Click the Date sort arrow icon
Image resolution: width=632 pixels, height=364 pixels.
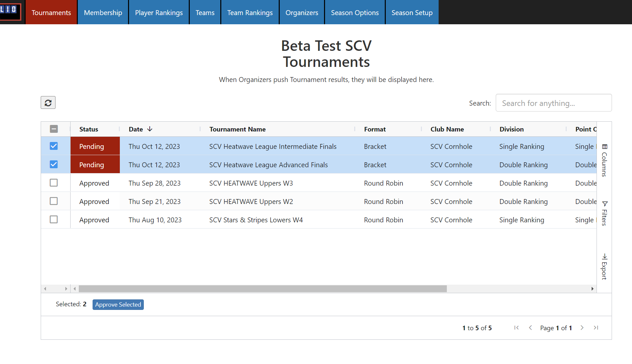tap(150, 129)
